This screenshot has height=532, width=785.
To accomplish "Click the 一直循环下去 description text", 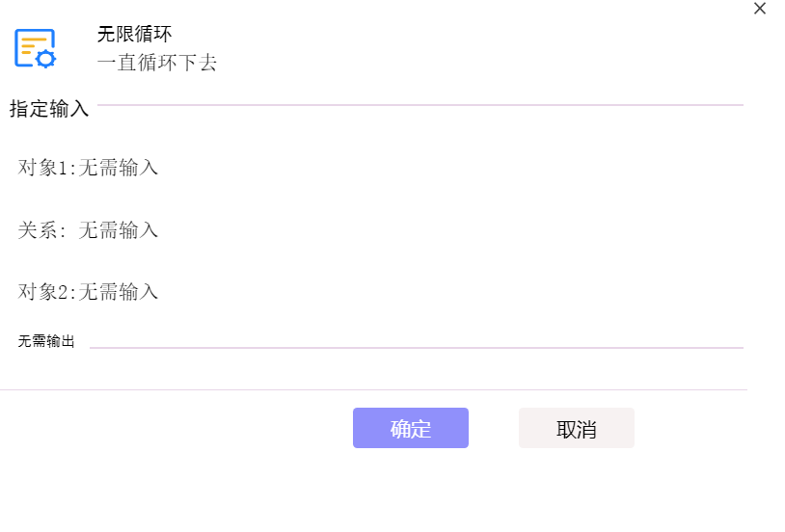I will tap(156, 63).
